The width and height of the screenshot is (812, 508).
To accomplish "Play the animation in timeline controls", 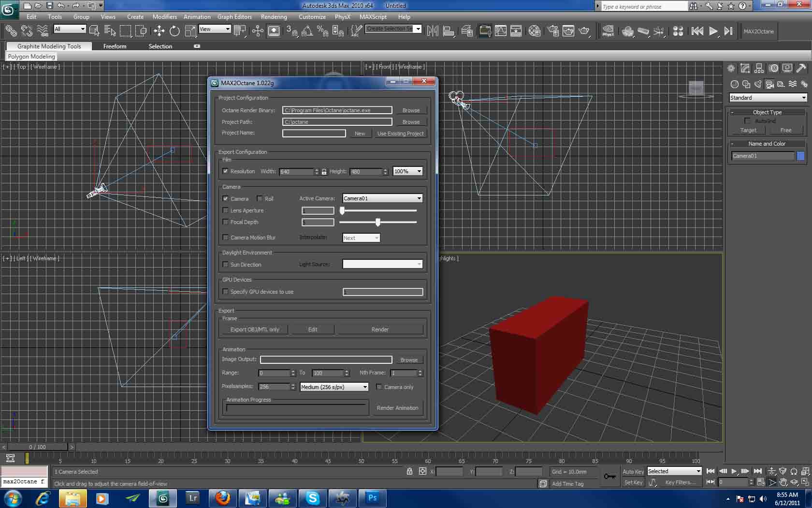I will [x=734, y=471].
